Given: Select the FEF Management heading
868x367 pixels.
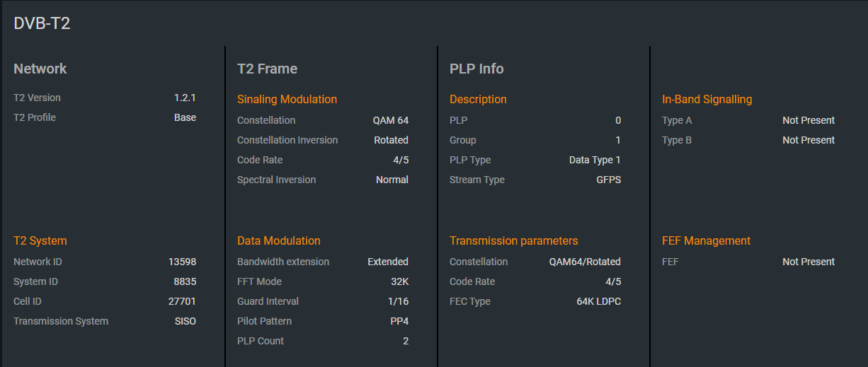Looking at the screenshot, I should click(706, 240).
